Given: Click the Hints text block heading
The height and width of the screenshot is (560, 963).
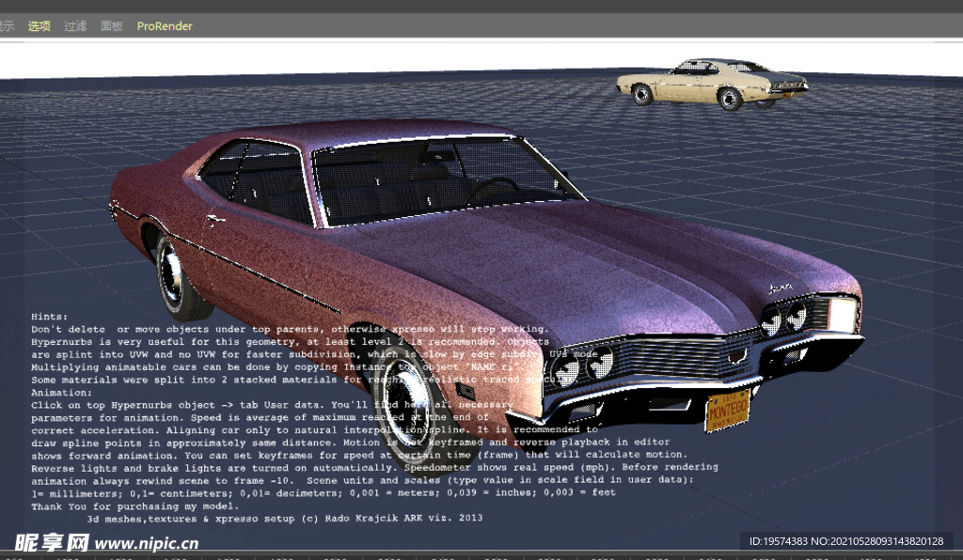Looking at the screenshot, I should click(49, 317).
